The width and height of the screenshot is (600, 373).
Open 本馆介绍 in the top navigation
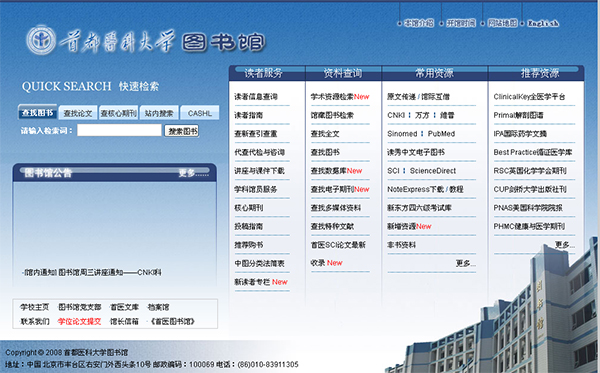coord(419,23)
